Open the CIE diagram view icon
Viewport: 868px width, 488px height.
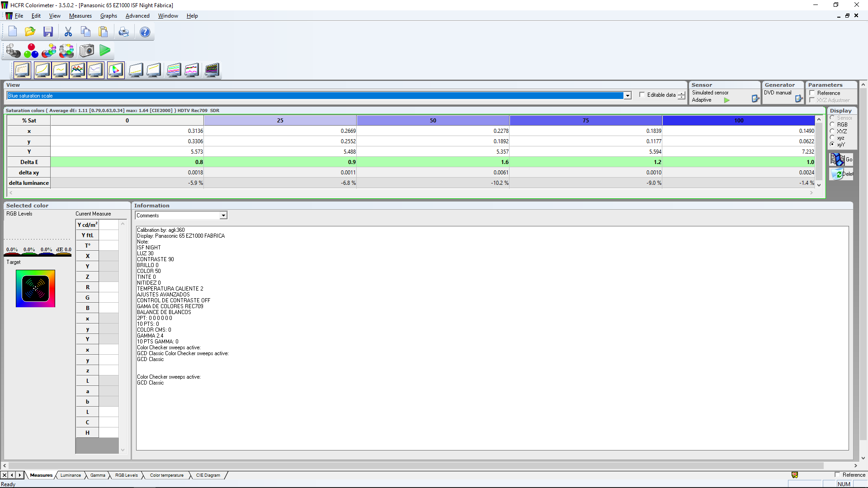pyautogui.click(x=116, y=70)
